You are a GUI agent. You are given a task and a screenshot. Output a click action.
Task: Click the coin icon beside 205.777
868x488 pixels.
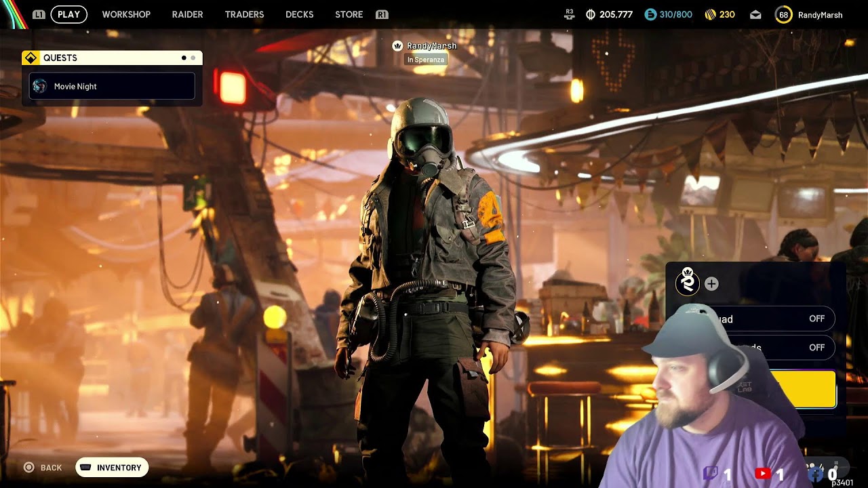(x=590, y=14)
